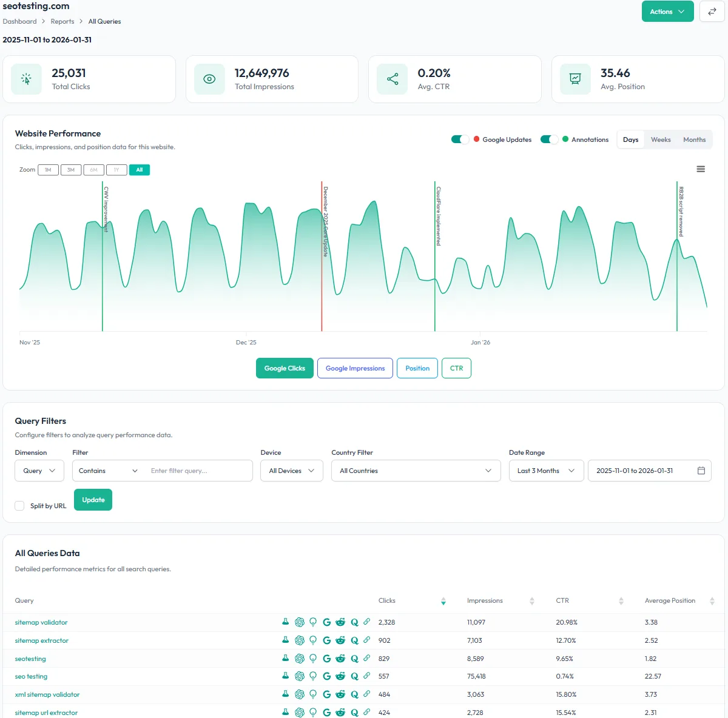Toggle the Google Updates switch off

click(x=459, y=139)
